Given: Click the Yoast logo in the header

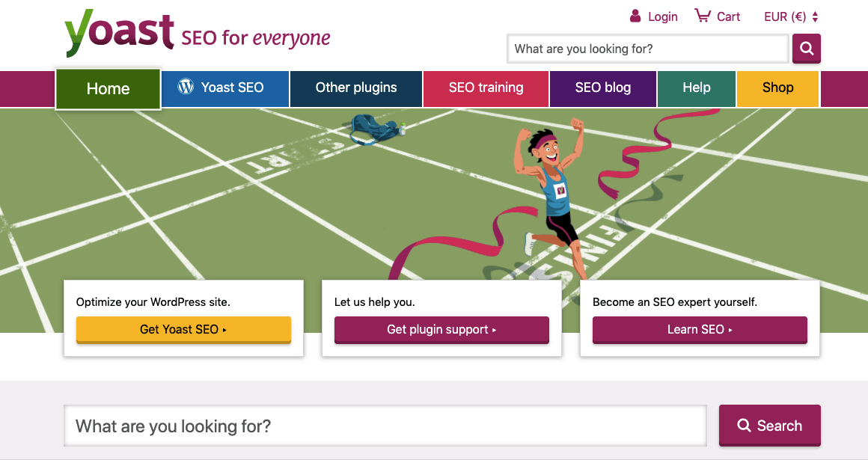Looking at the screenshot, I should tap(120, 33).
